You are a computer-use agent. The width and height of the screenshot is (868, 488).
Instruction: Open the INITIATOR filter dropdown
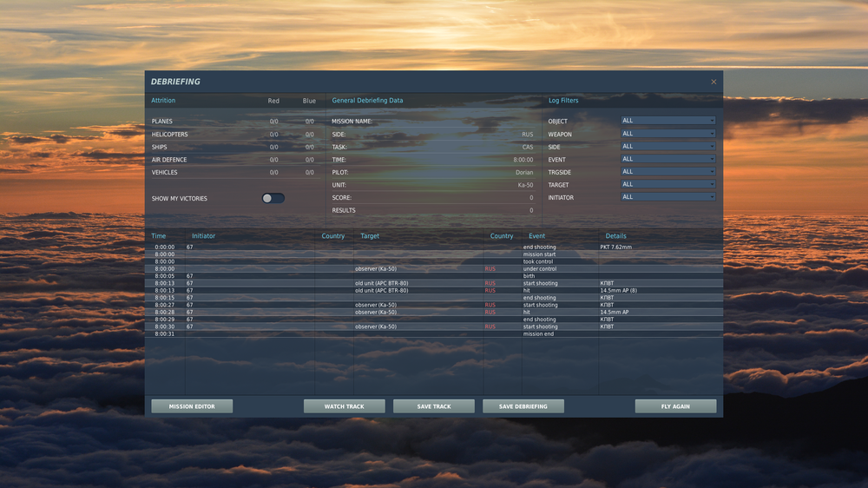[668, 197]
